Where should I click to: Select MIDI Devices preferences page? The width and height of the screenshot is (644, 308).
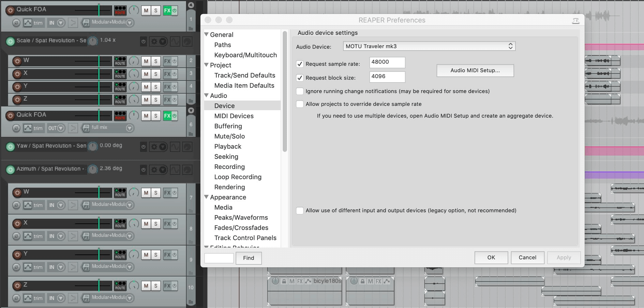point(234,116)
